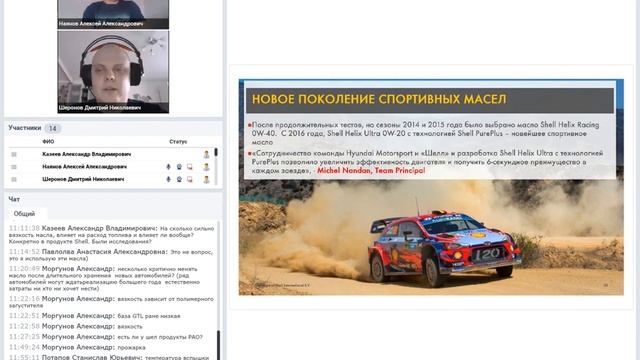Click the participant count badge 14

(x=53, y=128)
